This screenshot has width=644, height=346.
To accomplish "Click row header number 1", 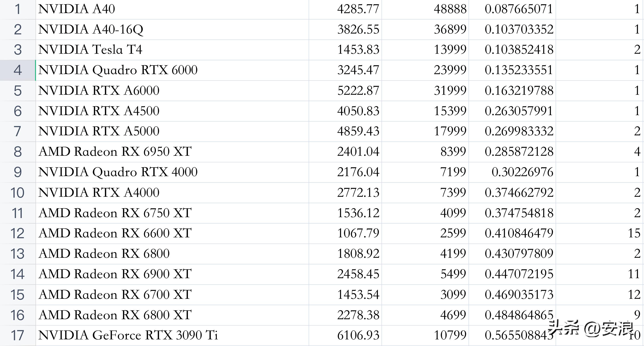I will point(18,9).
